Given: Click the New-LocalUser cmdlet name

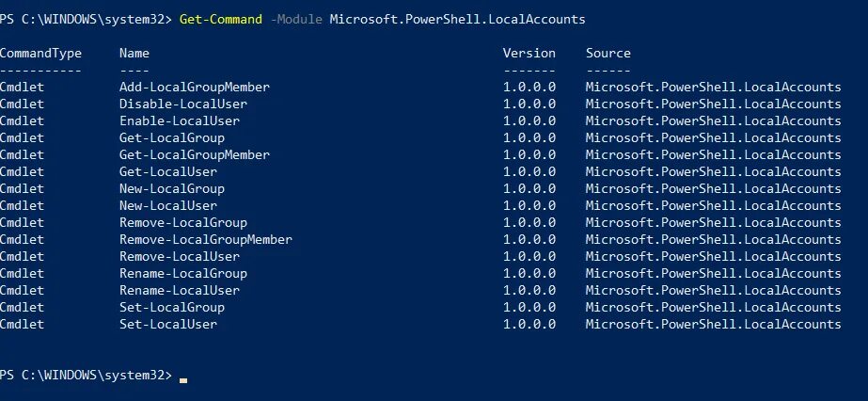Looking at the screenshot, I should click(x=168, y=205).
